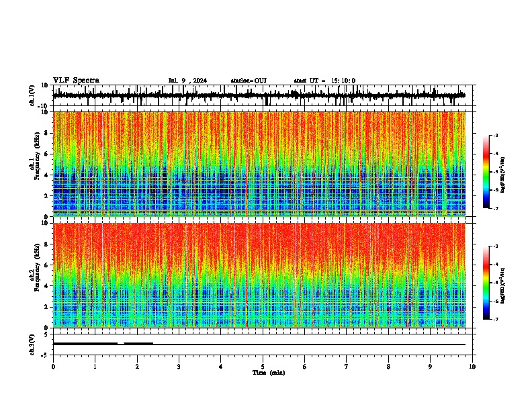Click the ch.3 voltage trace line
532x411 pixels.
259,345
